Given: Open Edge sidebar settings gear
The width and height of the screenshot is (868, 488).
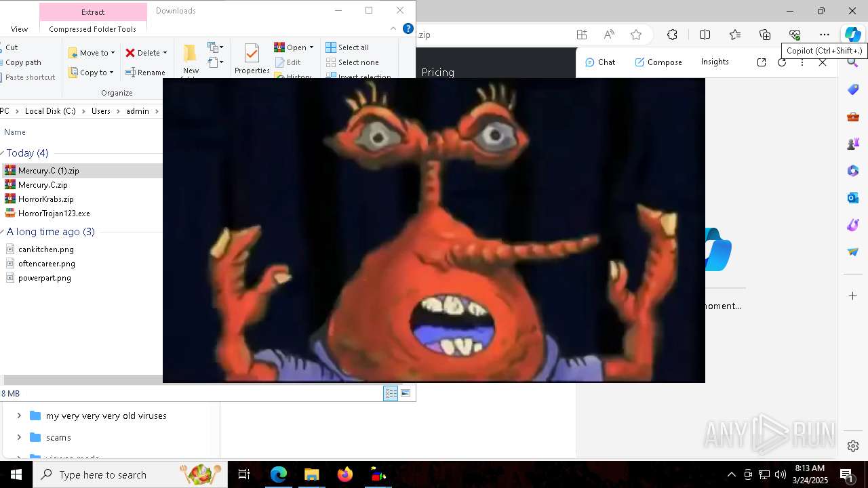Looking at the screenshot, I should [853, 446].
